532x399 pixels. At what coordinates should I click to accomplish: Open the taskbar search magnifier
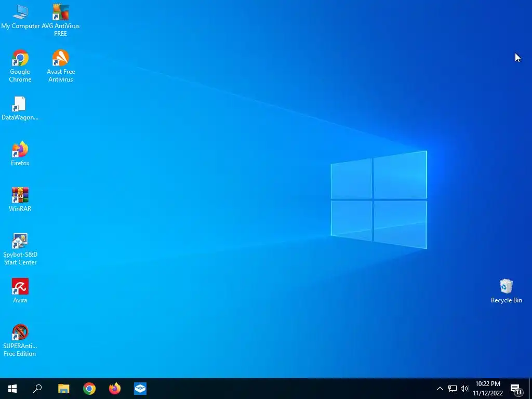(x=37, y=389)
